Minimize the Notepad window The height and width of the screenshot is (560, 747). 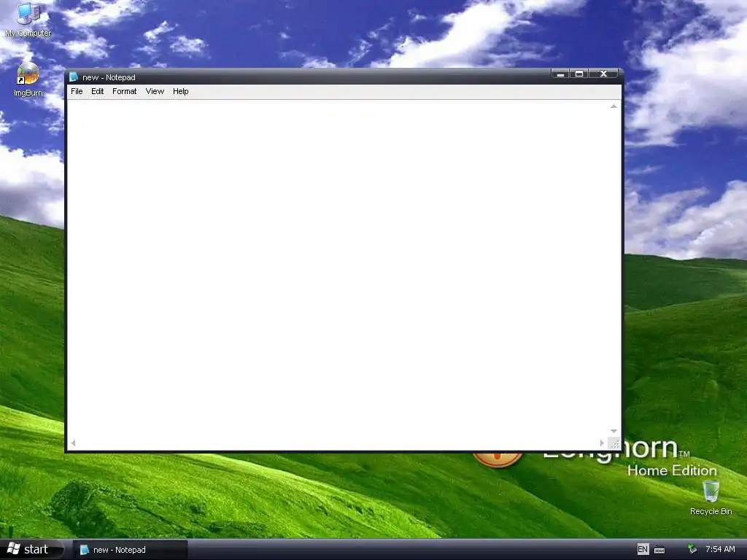561,74
